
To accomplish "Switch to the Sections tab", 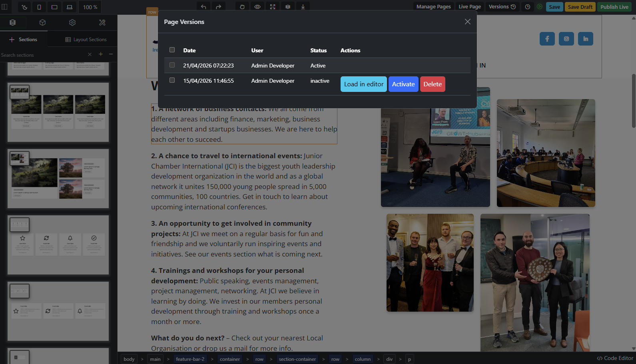I will (23, 40).
